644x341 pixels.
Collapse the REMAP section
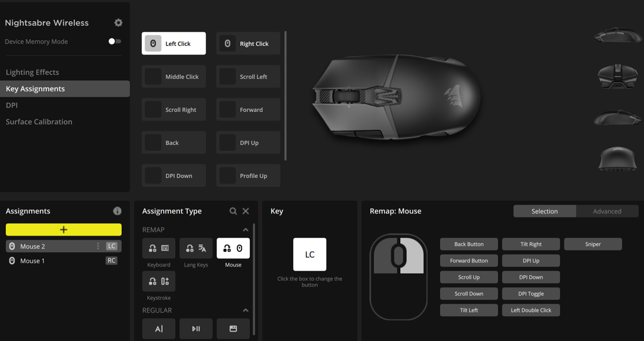point(245,229)
